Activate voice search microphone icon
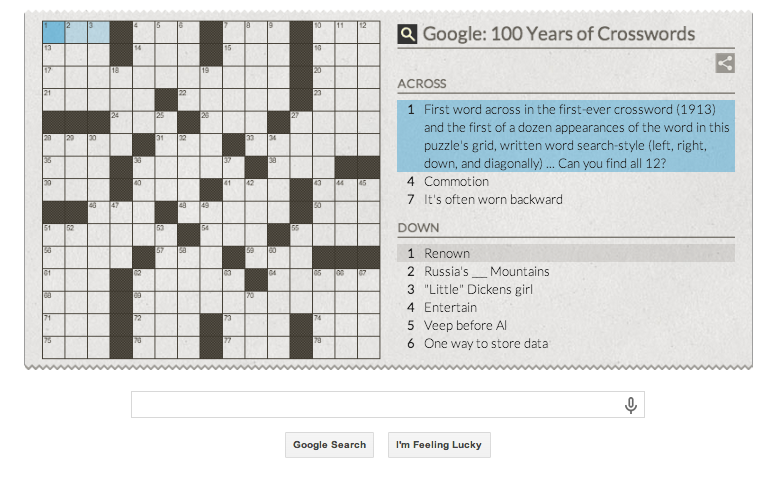 click(x=631, y=405)
